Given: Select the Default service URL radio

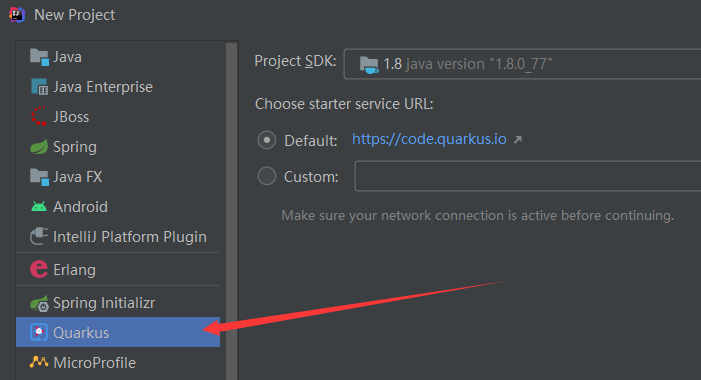Looking at the screenshot, I should [266, 140].
